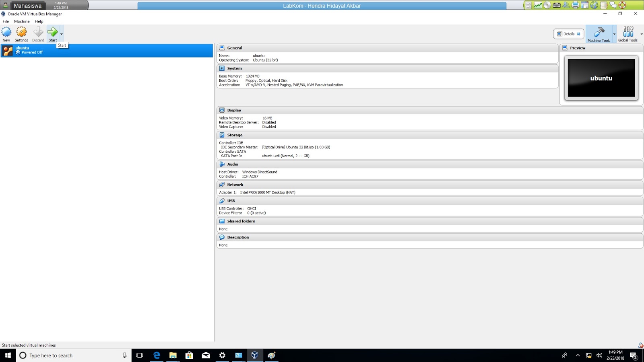
Task: Open the Help menu
Action: point(39,21)
